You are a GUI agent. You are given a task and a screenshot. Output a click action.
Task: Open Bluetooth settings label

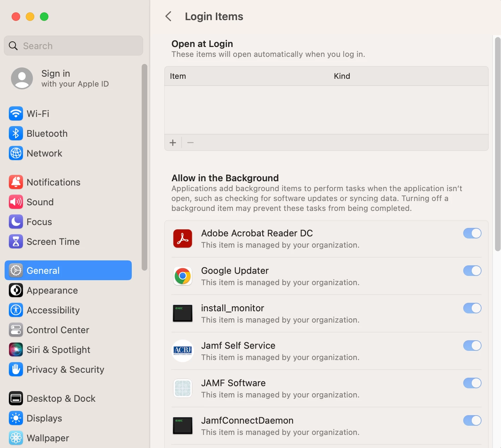pyautogui.click(x=47, y=134)
